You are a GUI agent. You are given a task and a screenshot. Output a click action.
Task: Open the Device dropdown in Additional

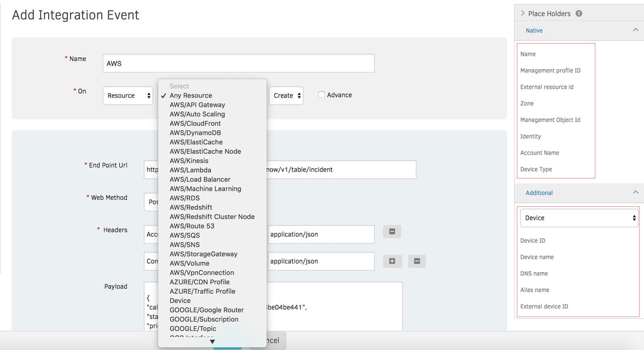[579, 218]
